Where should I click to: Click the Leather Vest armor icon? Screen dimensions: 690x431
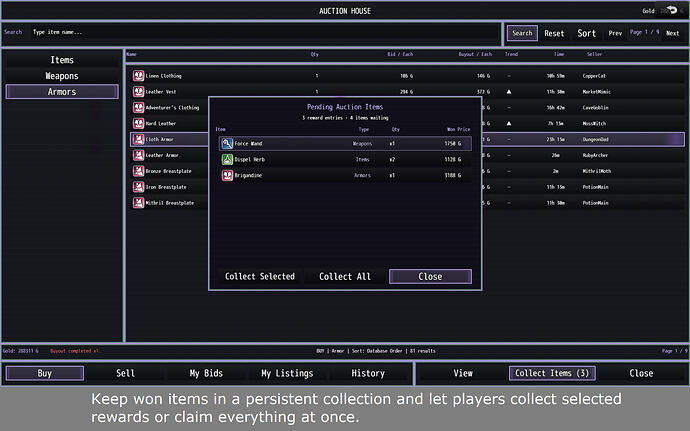tap(139, 92)
